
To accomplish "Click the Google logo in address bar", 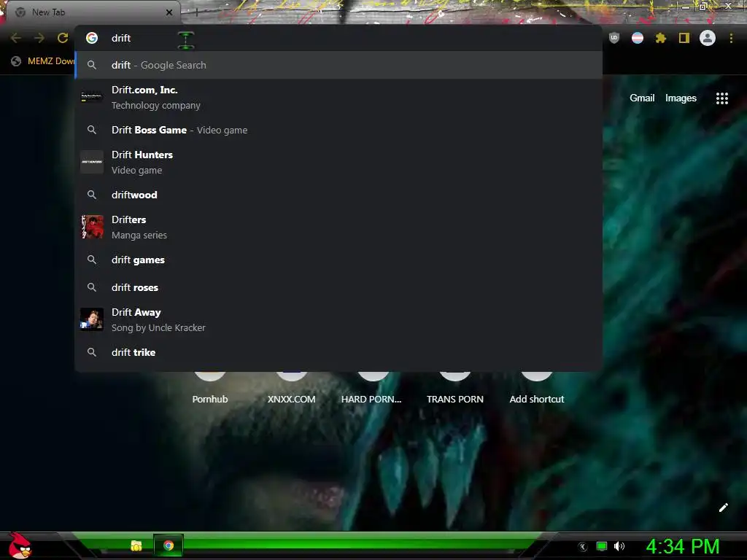I will click(92, 38).
